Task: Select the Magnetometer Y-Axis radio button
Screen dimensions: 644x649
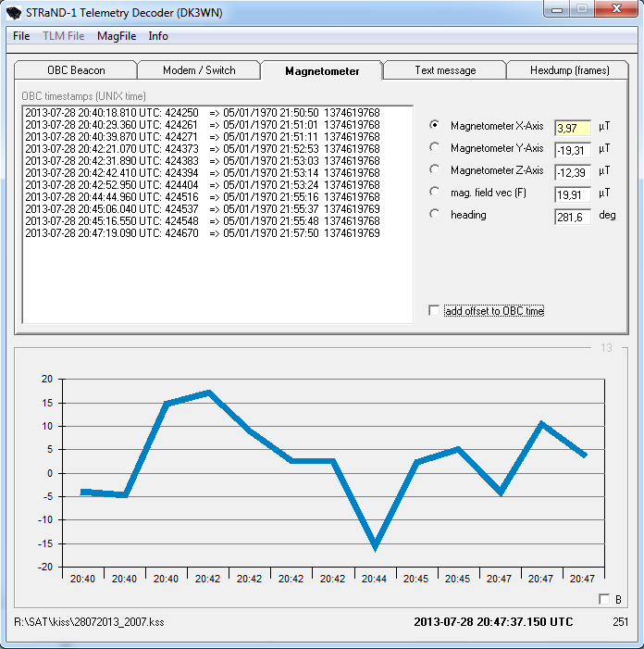Action: point(436,147)
